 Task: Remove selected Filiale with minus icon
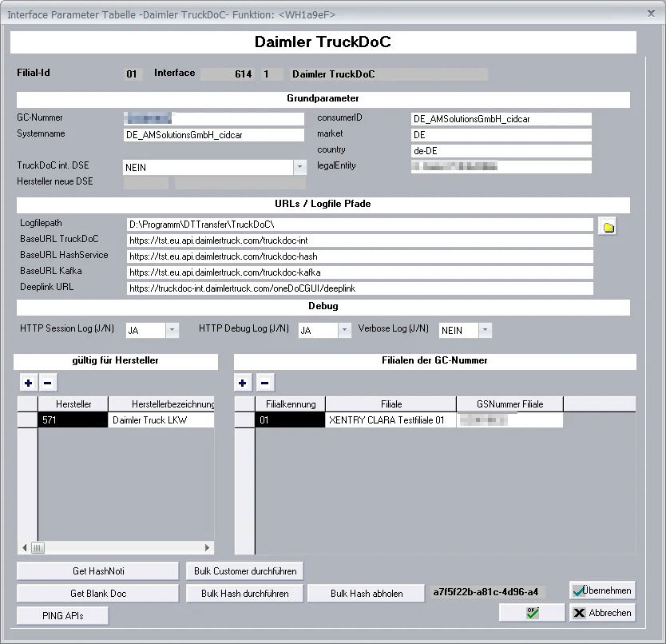(x=264, y=383)
